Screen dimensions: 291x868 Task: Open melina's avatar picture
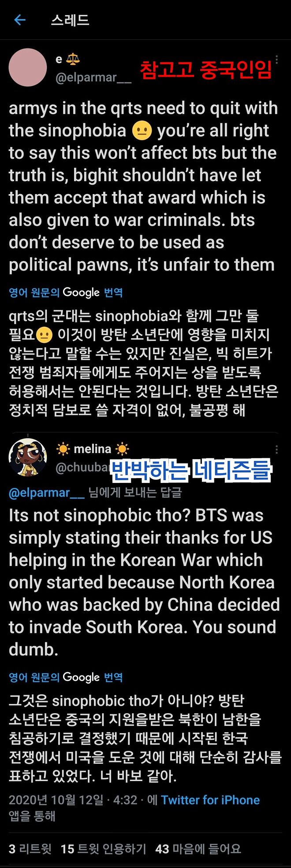pyautogui.click(x=28, y=457)
